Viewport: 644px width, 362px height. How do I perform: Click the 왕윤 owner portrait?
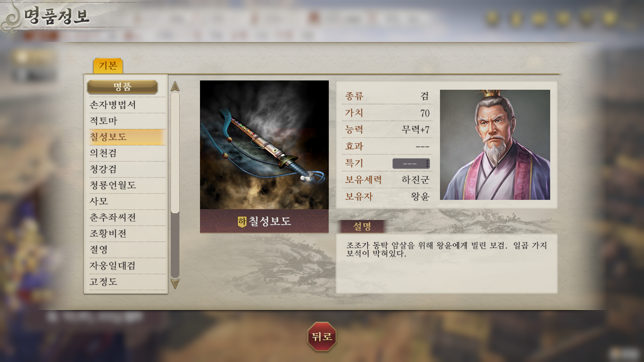pos(495,145)
